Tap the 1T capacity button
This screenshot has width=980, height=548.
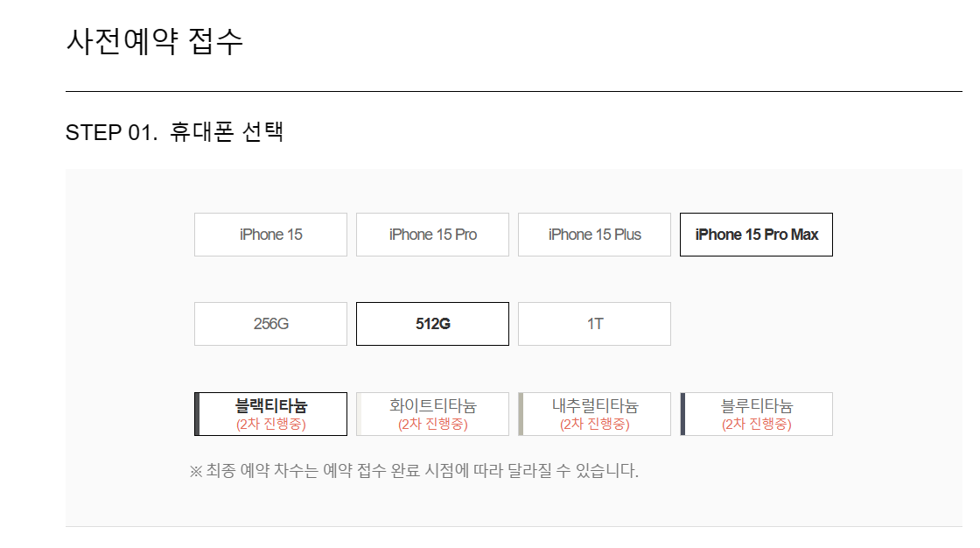[594, 323]
